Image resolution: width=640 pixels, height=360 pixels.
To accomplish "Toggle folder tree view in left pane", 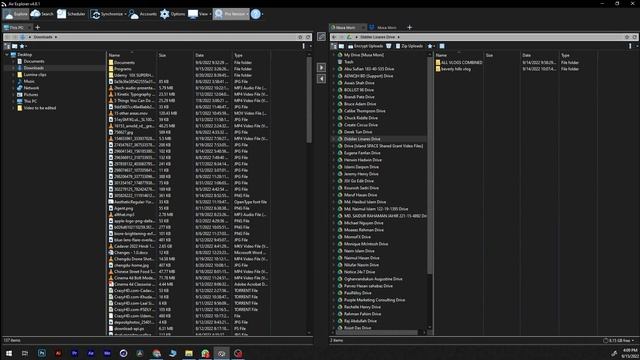I will point(7,46).
